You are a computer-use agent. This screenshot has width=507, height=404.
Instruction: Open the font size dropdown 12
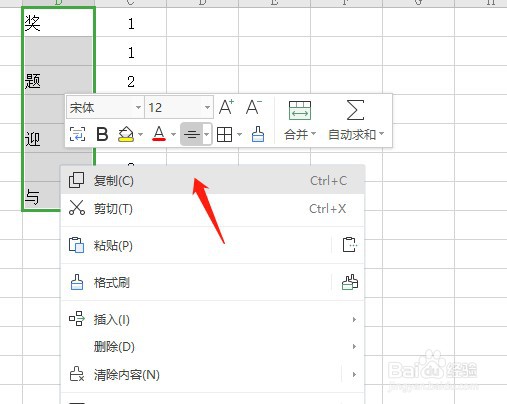[x=207, y=107]
